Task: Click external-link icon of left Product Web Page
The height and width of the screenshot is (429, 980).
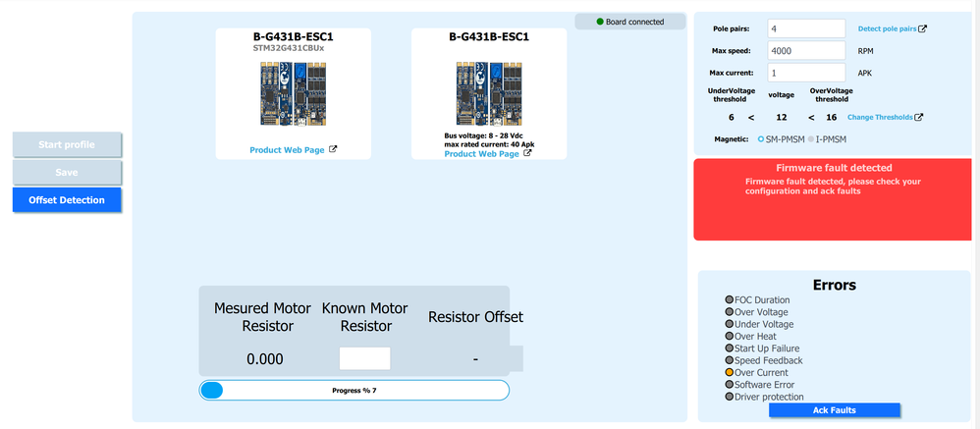Action: coord(333,150)
